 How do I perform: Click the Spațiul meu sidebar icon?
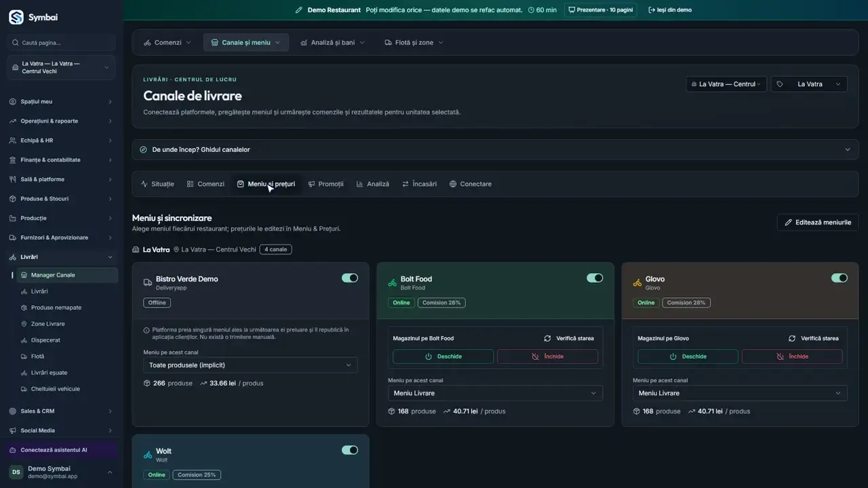click(x=13, y=102)
